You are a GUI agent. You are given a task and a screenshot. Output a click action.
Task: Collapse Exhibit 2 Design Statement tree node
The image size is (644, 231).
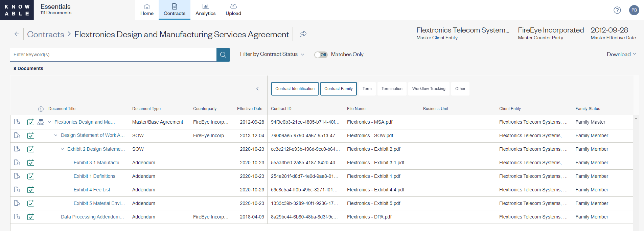[62, 149]
